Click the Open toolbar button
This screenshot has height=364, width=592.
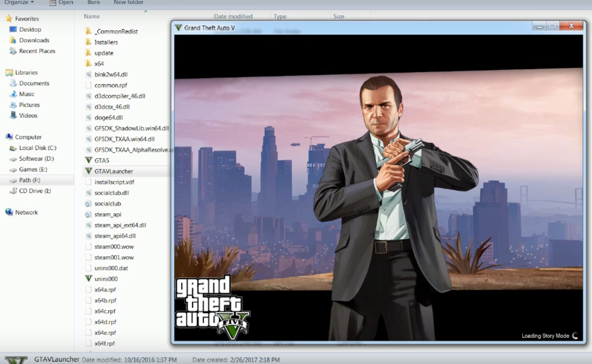(x=62, y=2)
